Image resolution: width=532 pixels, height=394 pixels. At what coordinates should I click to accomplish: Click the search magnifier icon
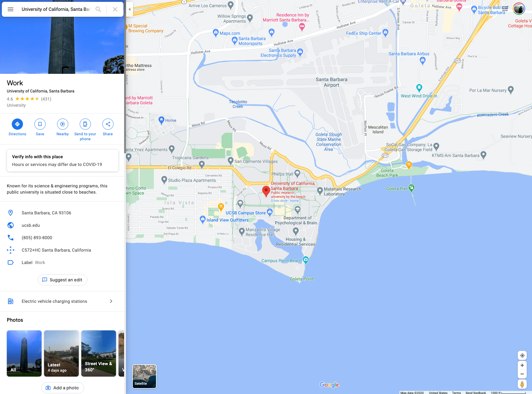[98, 9]
